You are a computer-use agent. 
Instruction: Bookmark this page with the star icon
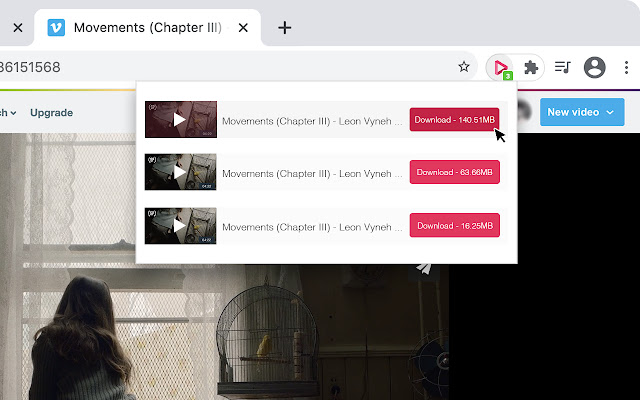coord(464,67)
